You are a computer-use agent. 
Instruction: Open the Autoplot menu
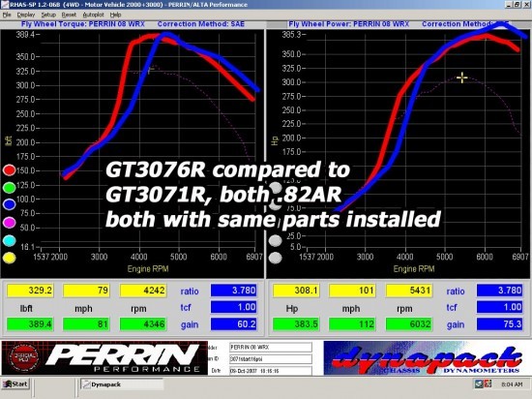[x=93, y=15]
